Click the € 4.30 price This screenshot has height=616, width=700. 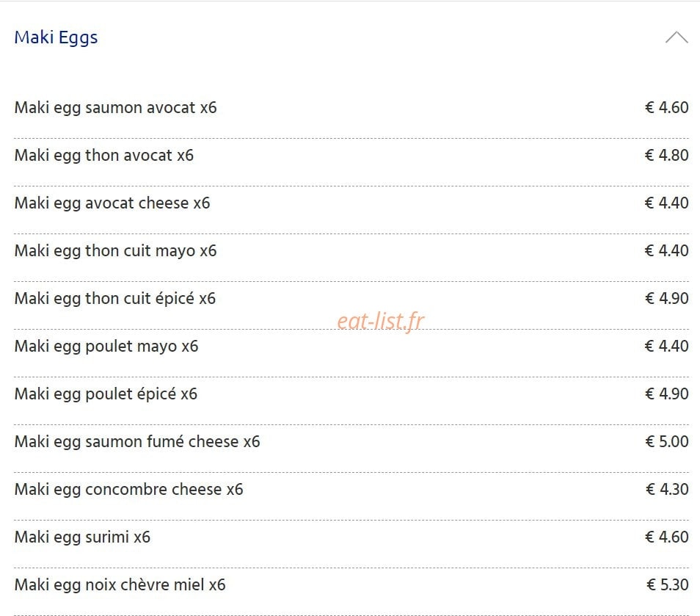point(667,490)
